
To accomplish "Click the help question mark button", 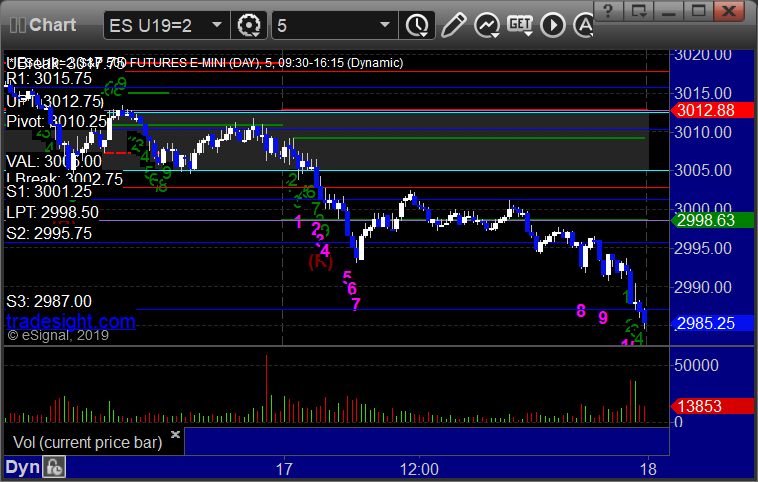I will click(608, 11).
